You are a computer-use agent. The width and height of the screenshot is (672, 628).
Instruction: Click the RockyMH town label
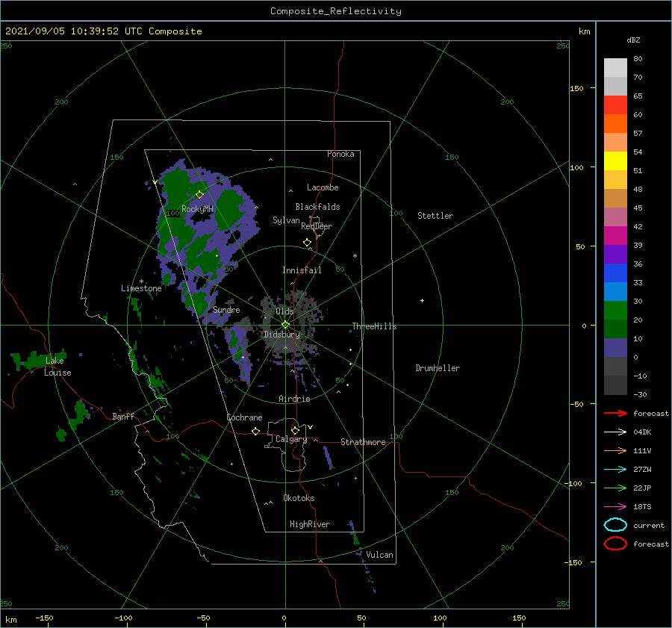[197, 209]
